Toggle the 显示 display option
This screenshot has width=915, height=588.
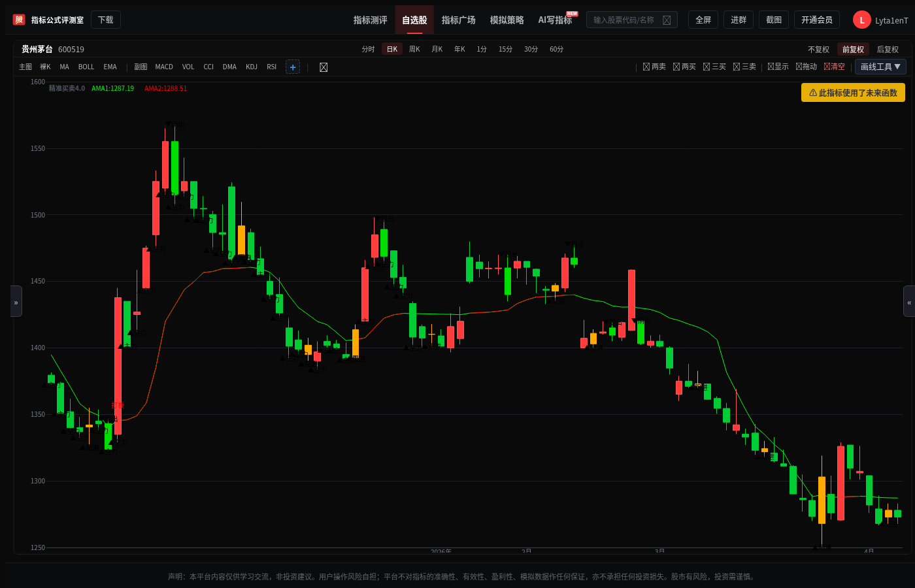778,67
